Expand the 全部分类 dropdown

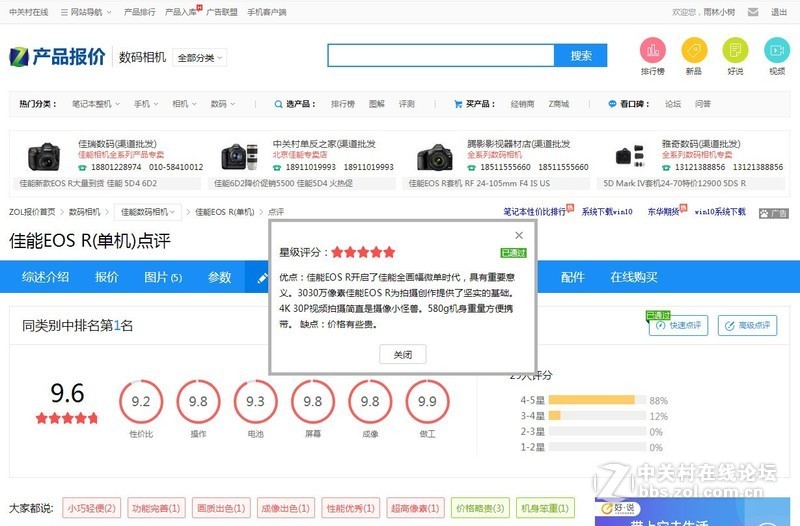pos(199,58)
